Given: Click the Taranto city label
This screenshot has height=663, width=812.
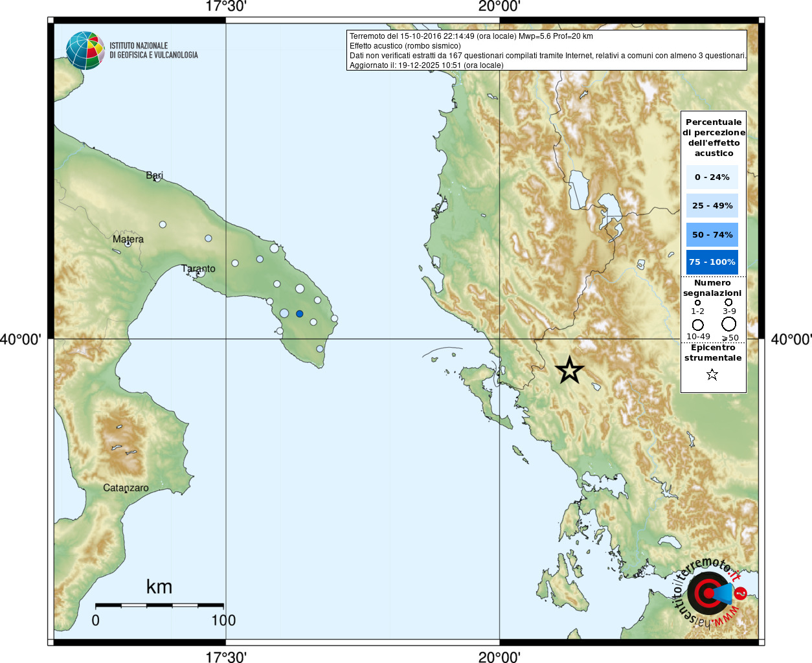Looking at the screenshot, I should coord(198,268).
